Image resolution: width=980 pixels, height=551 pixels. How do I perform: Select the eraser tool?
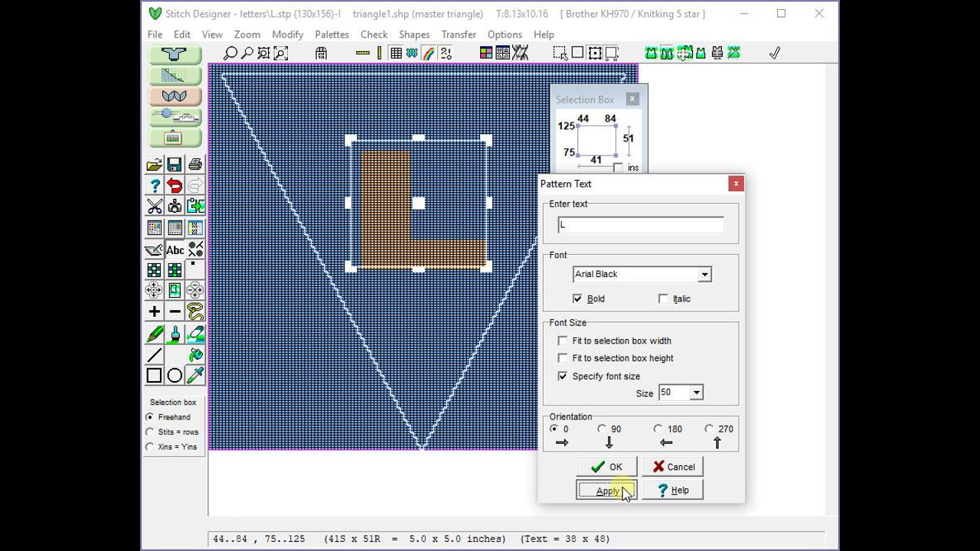click(195, 334)
